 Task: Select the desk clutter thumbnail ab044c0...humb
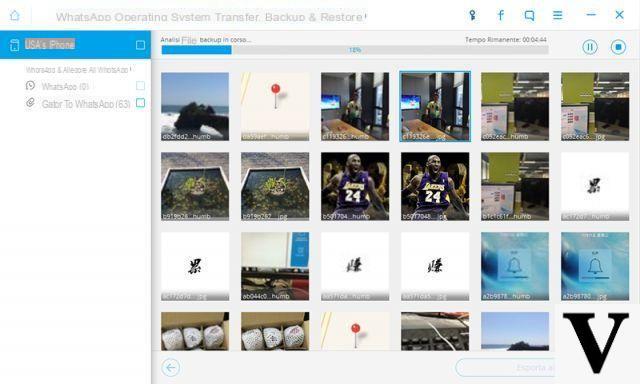[275, 266]
